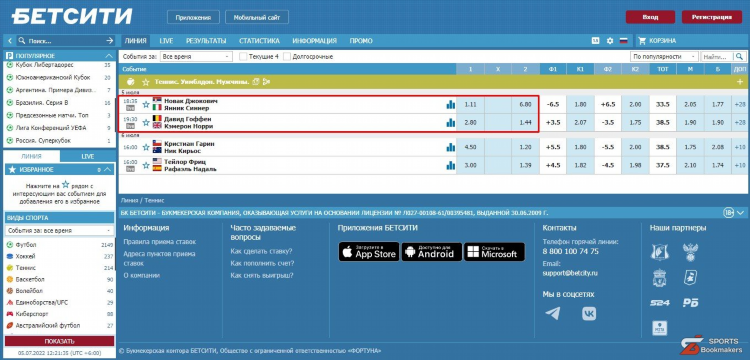The image size is (750, 360).
Task: Go to the РЕЗУЛЬТАТЫ tab
Action: (x=206, y=41)
